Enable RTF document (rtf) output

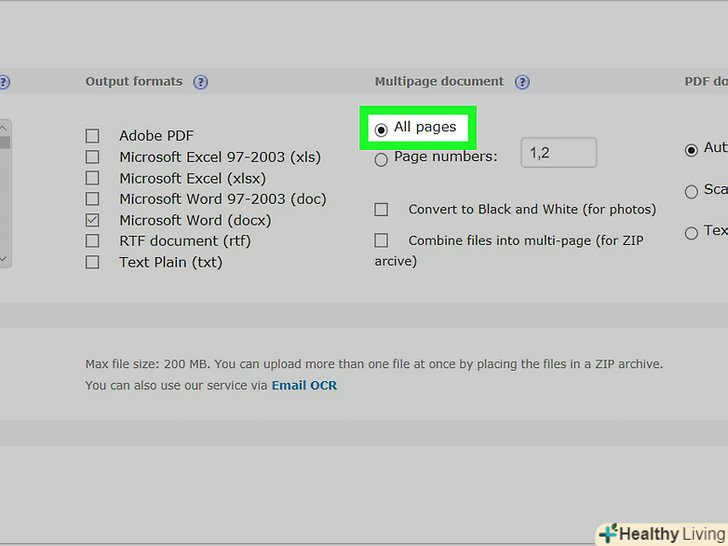[x=92, y=241]
